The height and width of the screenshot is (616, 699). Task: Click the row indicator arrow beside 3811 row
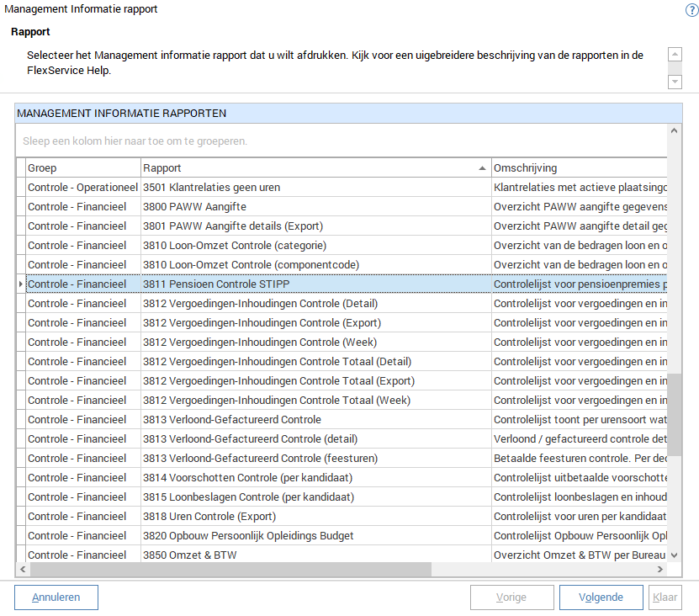(20, 284)
